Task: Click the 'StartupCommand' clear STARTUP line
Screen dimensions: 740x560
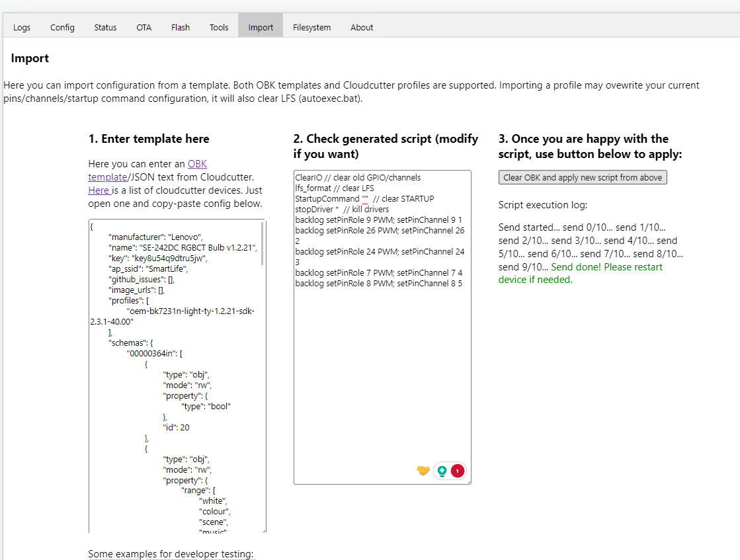Action: [364, 198]
